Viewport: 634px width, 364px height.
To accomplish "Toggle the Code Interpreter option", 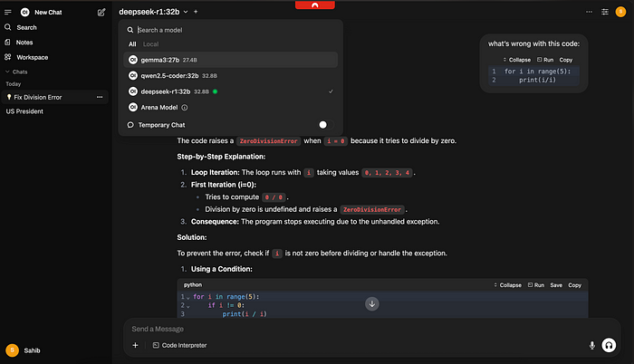I will [179, 345].
